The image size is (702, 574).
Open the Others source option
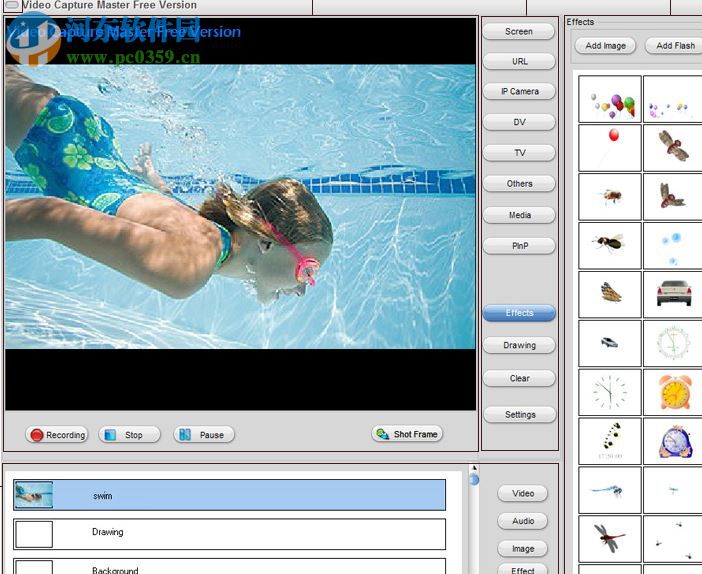click(519, 184)
